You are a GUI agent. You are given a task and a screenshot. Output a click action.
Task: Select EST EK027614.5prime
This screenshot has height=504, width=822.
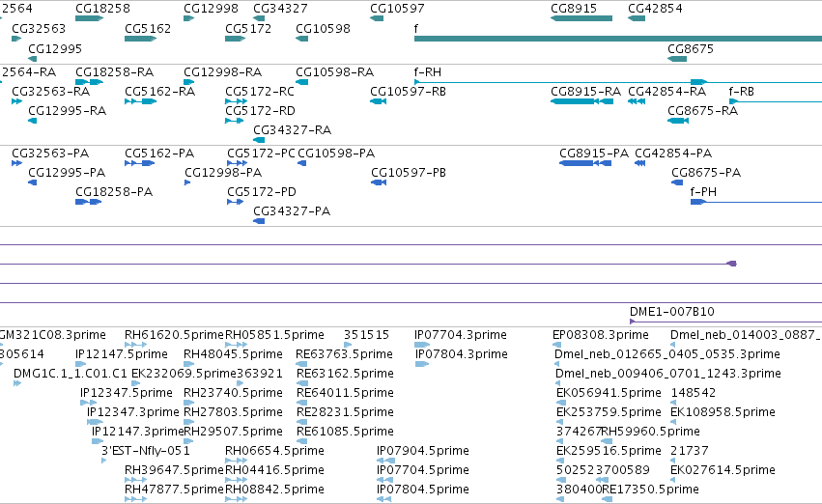(x=723, y=470)
